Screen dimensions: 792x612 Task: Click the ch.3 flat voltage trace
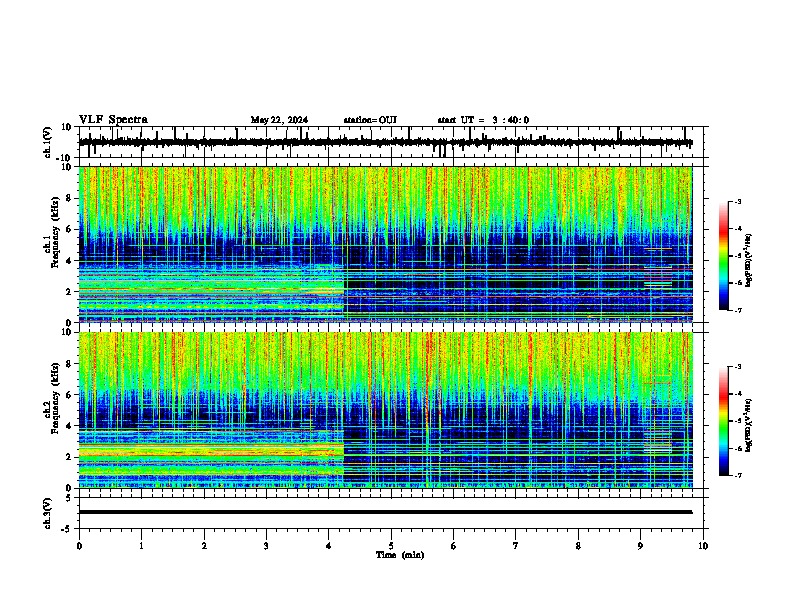click(385, 512)
